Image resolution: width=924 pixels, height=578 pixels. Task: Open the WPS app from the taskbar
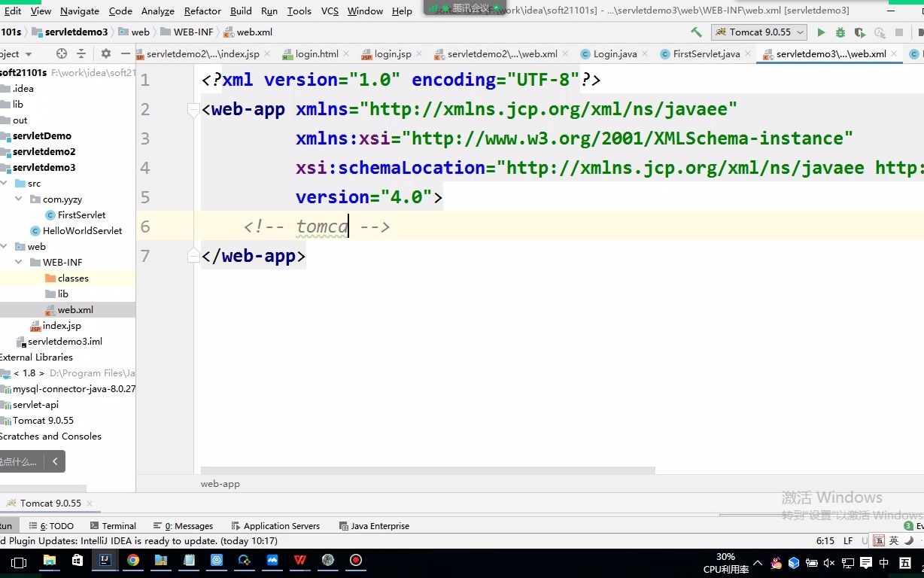tap(300, 561)
